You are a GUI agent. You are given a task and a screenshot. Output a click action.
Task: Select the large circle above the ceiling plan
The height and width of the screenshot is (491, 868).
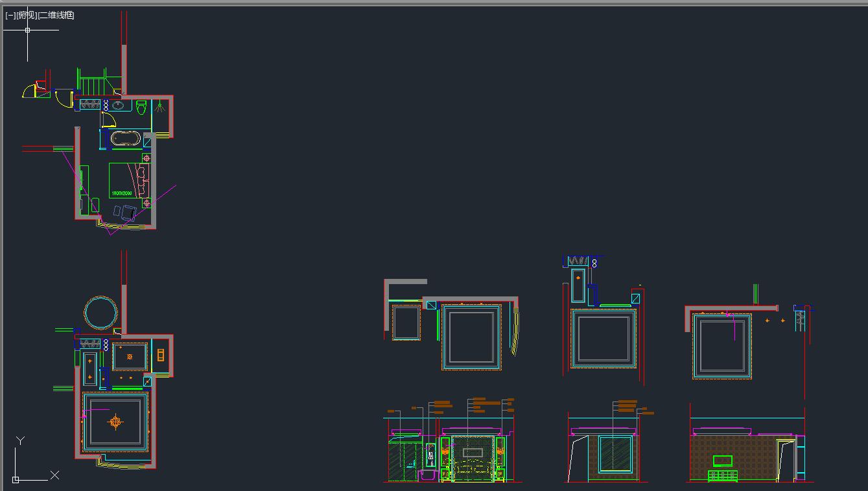100,313
